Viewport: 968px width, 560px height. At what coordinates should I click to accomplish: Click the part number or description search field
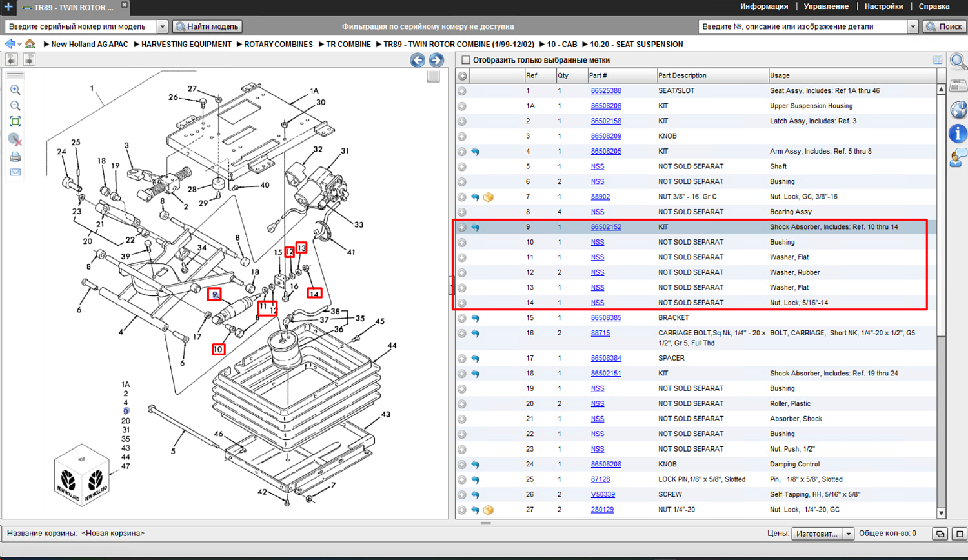[x=803, y=26]
